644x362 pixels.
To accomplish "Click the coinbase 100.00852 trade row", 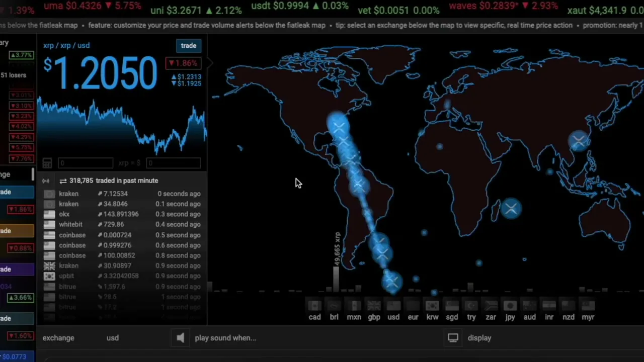I will tap(122, 255).
